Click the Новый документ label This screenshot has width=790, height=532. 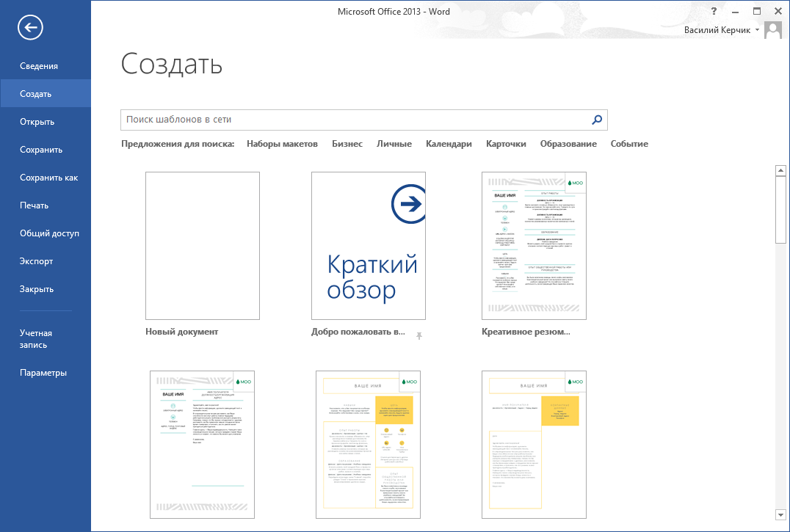pos(182,332)
